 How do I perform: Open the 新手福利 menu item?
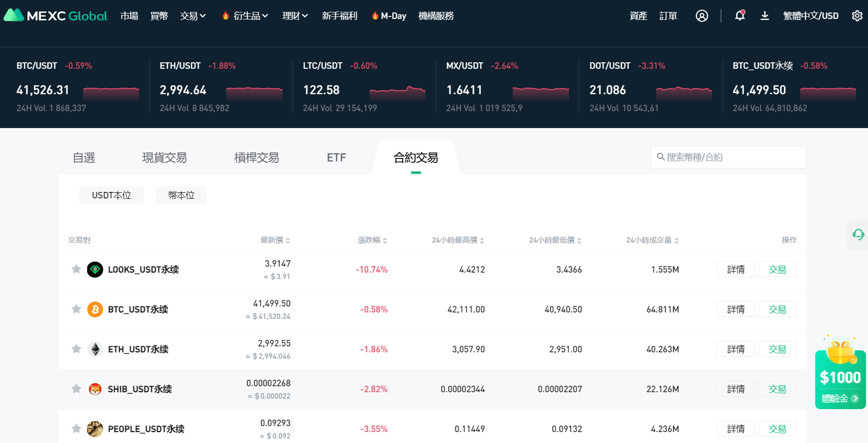340,16
